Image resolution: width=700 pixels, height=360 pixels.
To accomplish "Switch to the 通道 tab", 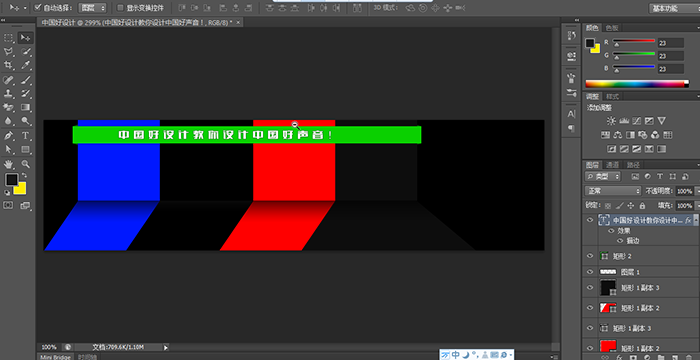I will point(612,165).
